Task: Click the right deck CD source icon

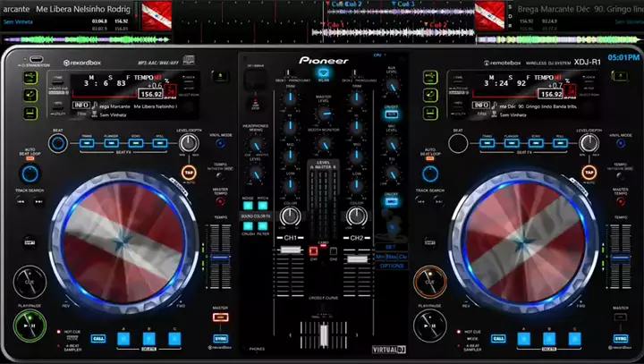Action: click(430, 95)
